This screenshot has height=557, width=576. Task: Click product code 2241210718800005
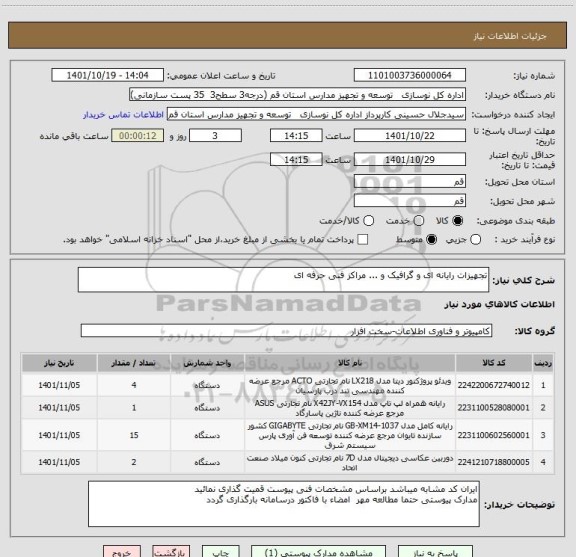[493, 462]
